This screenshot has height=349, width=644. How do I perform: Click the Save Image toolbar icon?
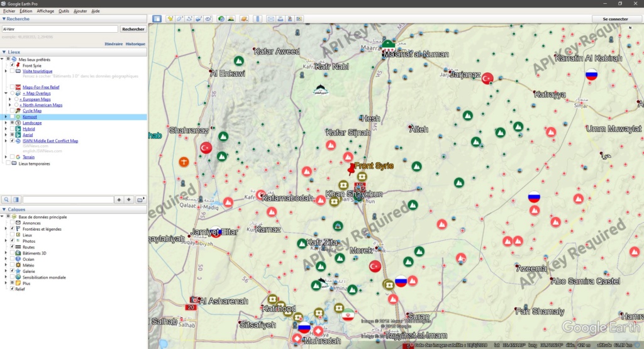coord(290,19)
